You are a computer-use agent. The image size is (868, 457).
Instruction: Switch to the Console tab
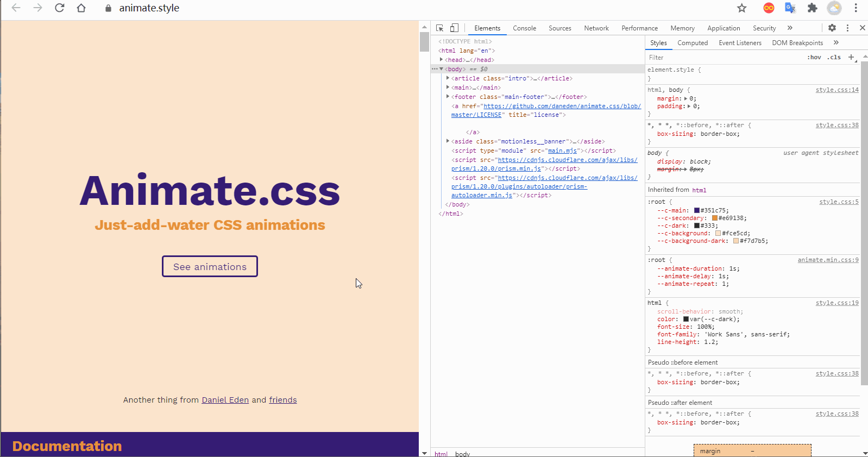[524, 28]
